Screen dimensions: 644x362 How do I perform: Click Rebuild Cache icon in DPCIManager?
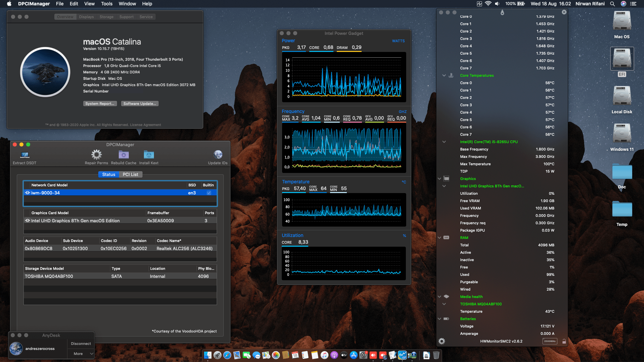point(123,155)
